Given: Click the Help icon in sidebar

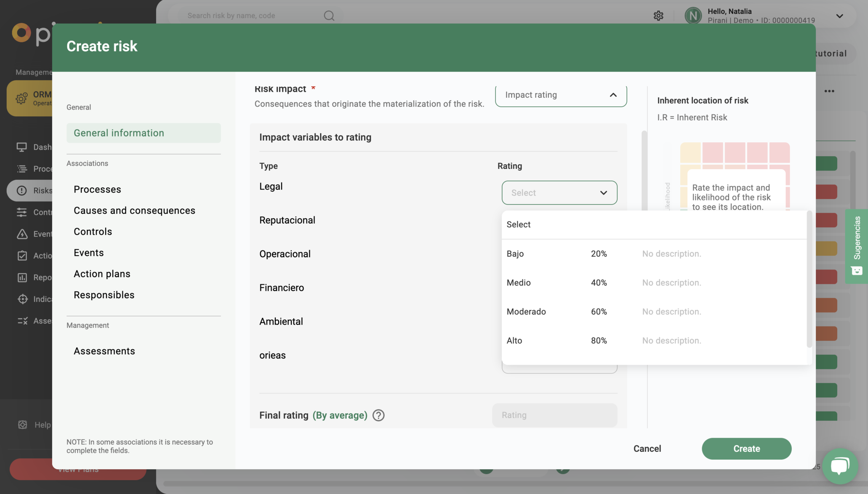Looking at the screenshot, I should pos(22,425).
